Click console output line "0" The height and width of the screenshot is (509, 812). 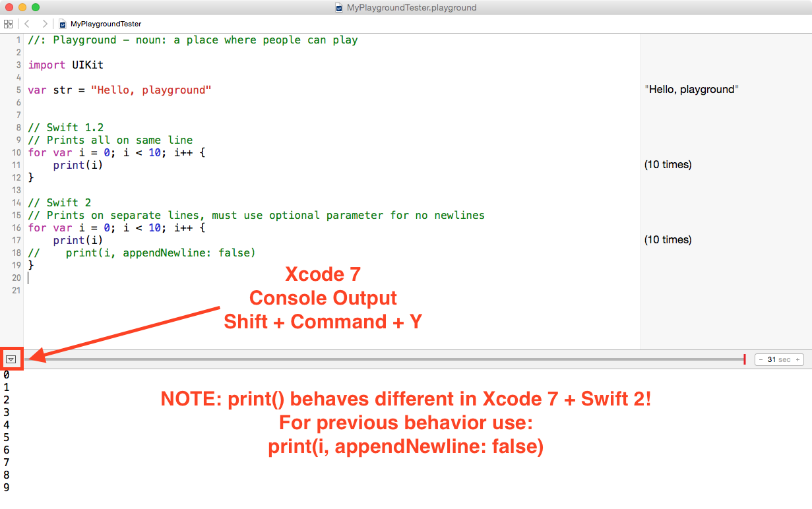coord(7,374)
